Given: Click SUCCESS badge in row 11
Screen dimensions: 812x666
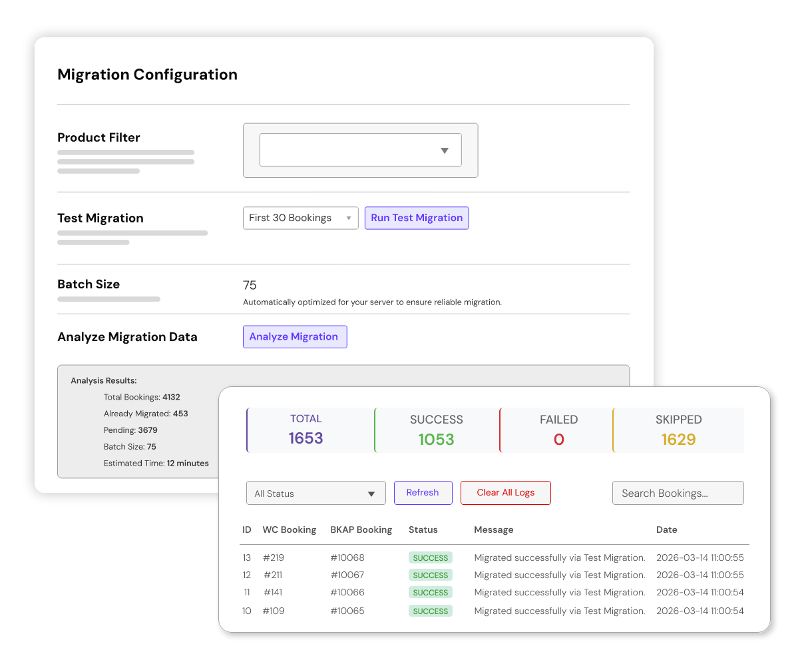Looking at the screenshot, I should (x=431, y=592).
